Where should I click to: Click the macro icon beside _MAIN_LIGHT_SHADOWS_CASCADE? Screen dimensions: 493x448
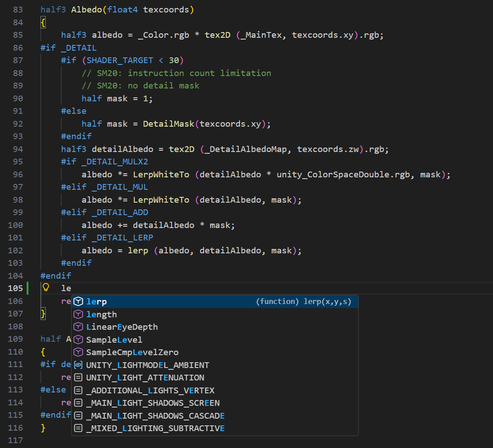[78, 415]
